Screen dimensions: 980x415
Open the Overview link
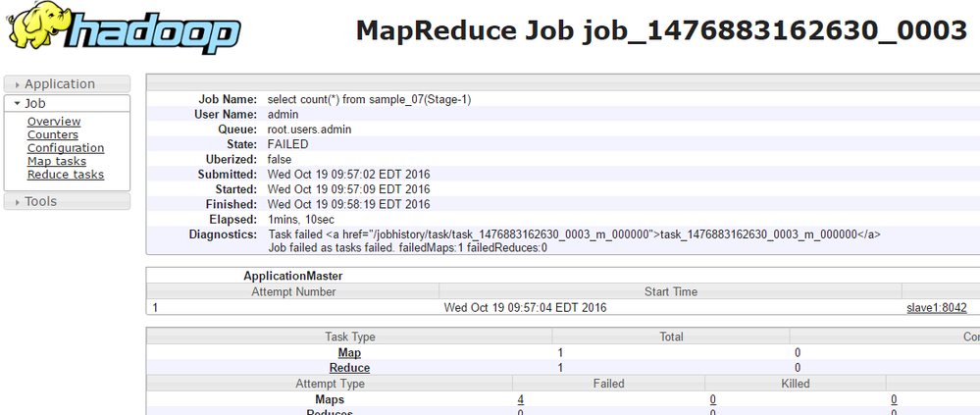coord(54,122)
